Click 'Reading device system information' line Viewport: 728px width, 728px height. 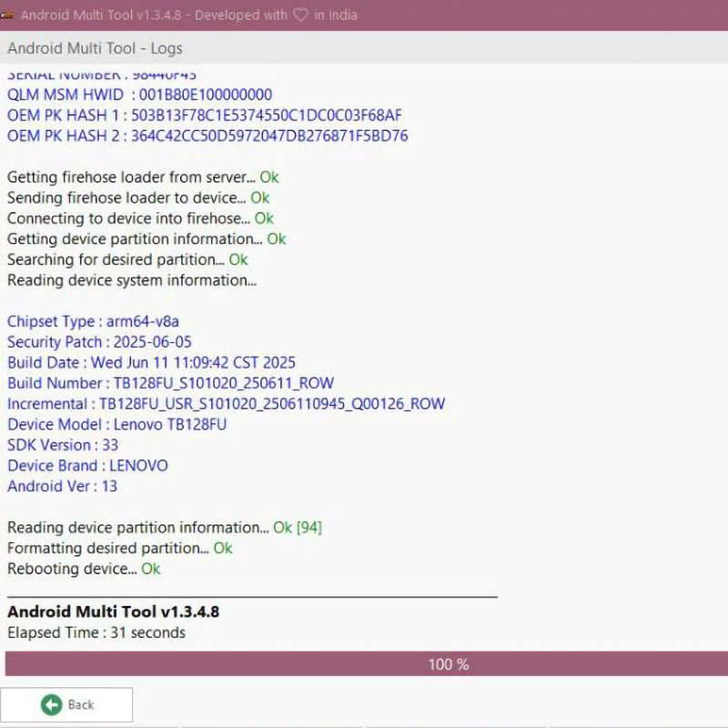132,280
